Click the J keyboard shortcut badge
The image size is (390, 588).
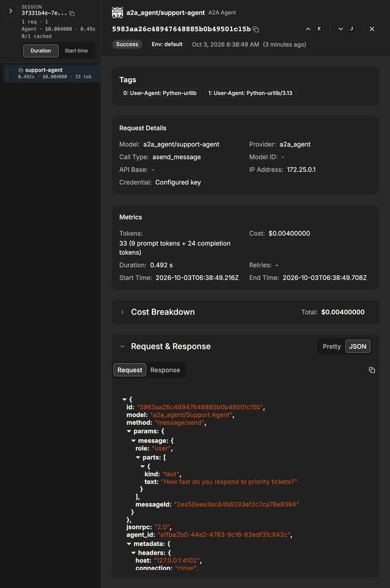click(x=352, y=29)
